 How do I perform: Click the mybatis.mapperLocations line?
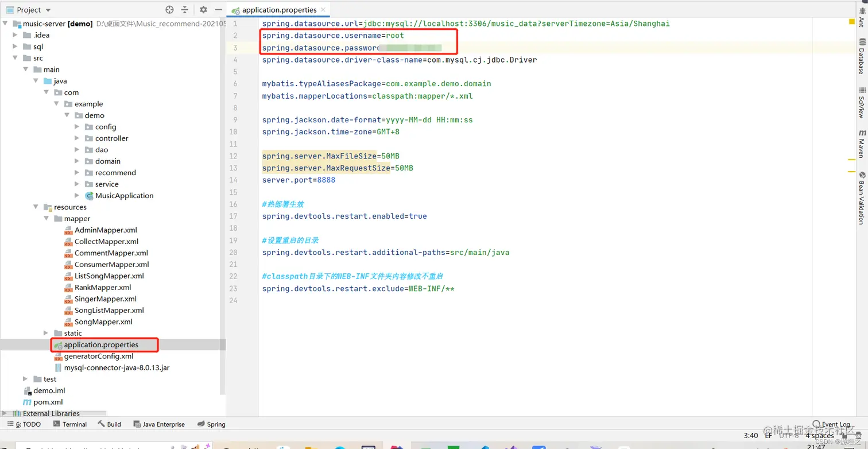coord(367,96)
